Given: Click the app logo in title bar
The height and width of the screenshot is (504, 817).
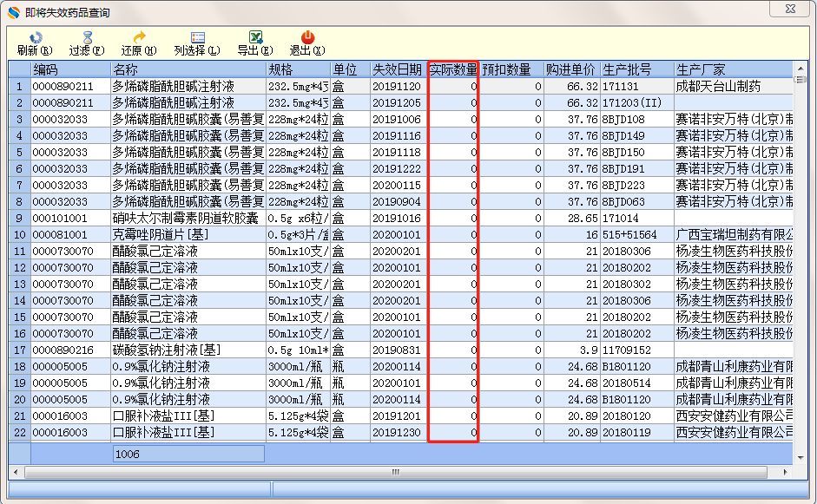Looking at the screenshot, I should 14,12.
